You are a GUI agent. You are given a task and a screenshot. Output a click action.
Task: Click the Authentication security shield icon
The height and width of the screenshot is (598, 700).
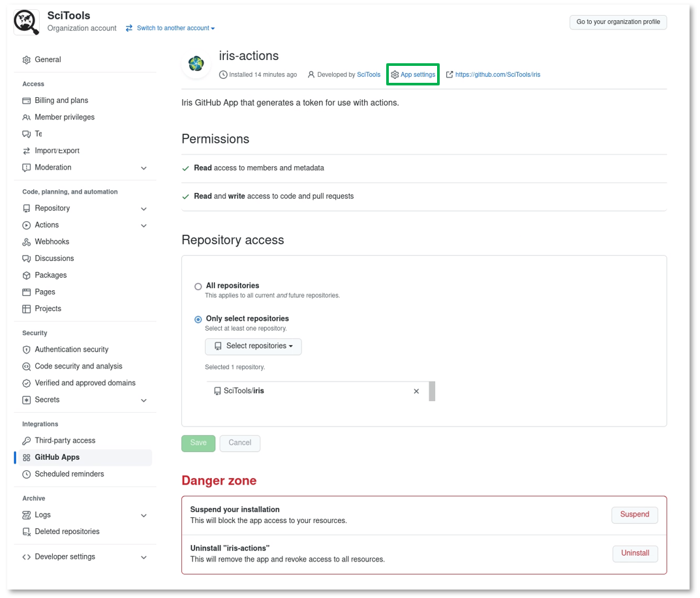(26, 350)
